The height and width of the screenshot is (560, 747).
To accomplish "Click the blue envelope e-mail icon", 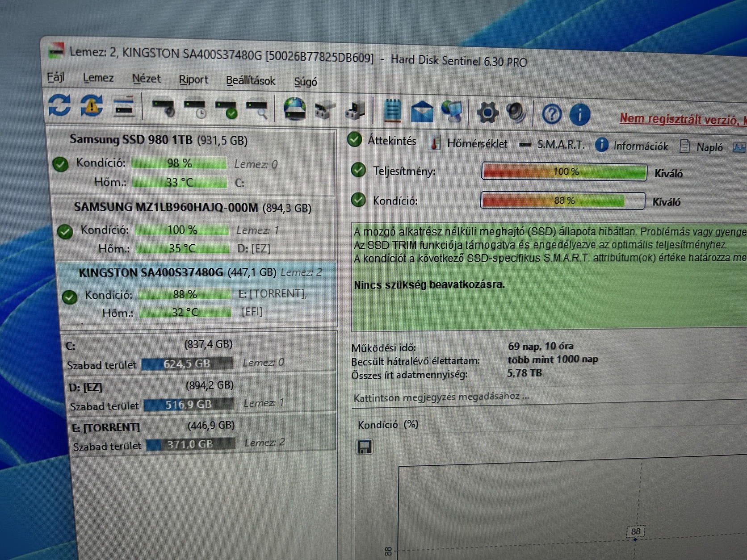I will coord(422,112).
